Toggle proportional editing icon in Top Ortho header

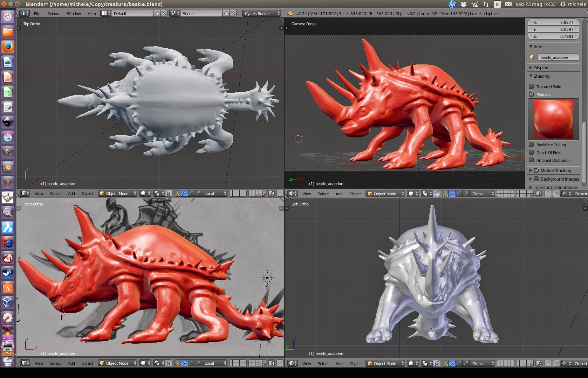pos(280,193)
